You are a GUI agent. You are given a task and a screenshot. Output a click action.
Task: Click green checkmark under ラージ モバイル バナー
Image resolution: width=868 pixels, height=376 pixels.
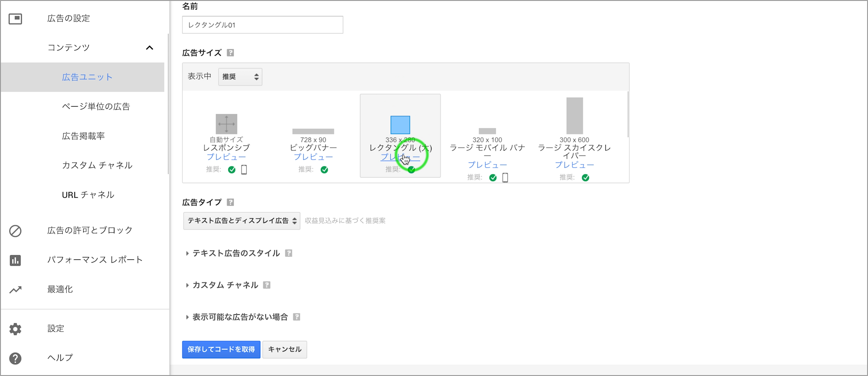click(x=493, y=177)
